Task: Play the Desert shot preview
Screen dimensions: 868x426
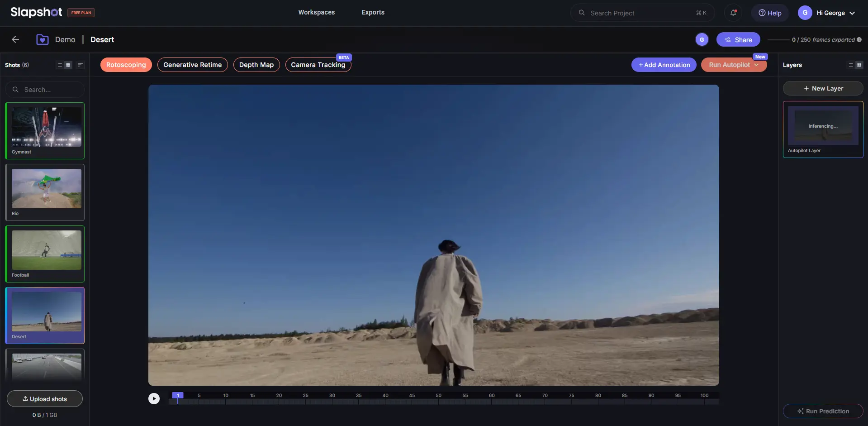Action: 154,398
